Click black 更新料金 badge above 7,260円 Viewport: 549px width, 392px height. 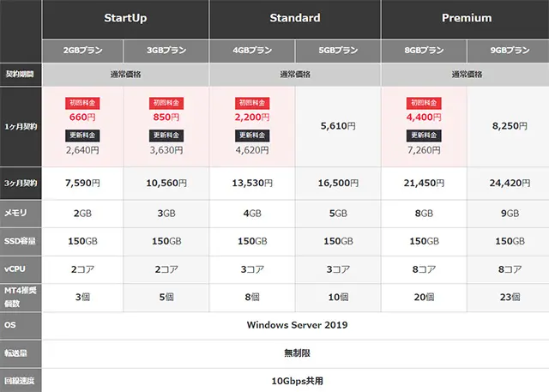pyautogui.click(x=424, y=136)
